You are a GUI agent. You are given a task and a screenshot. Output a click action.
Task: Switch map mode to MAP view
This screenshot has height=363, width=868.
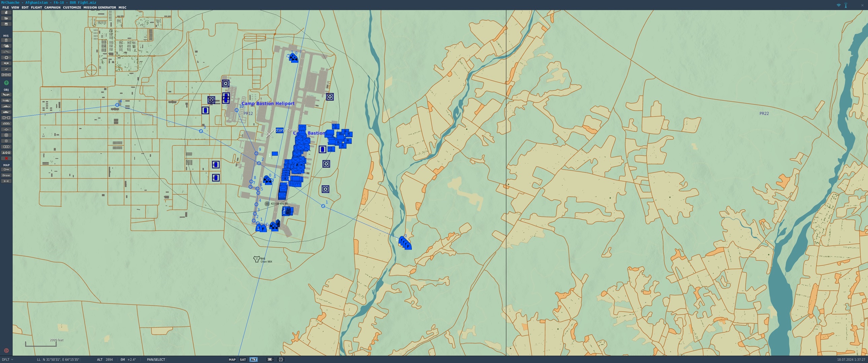(x=232, y=360)
